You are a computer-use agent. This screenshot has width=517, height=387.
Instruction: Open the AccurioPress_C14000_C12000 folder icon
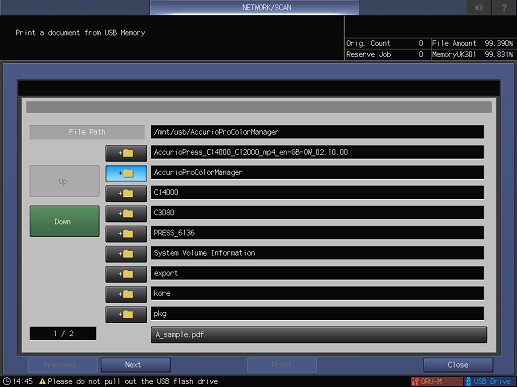(126, 153)
